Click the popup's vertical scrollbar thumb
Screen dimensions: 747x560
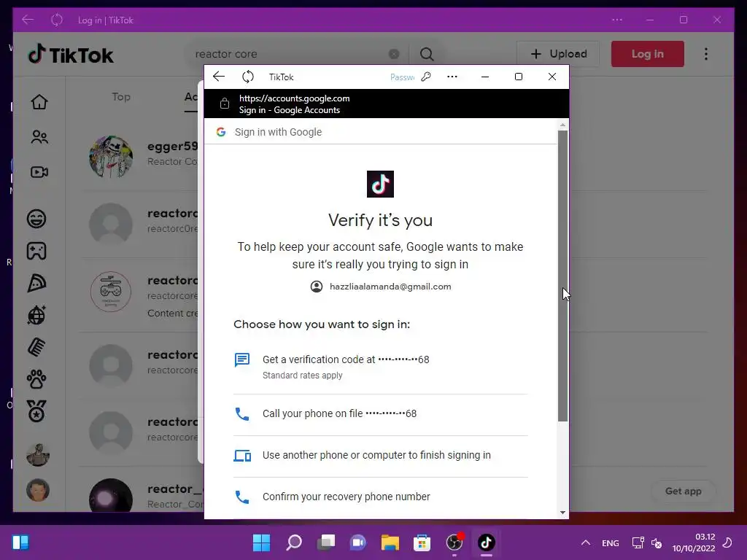point(562,275)
